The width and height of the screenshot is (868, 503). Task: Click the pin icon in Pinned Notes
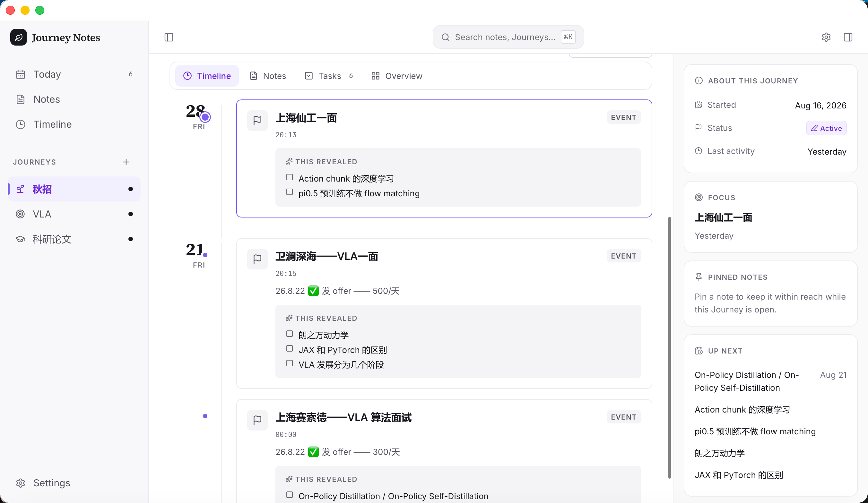tap(699, 277)
